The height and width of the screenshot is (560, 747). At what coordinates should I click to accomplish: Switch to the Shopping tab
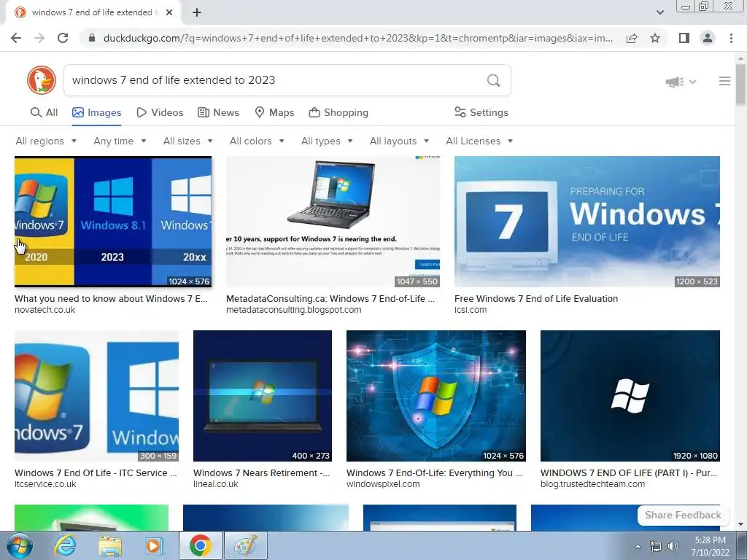[338, 112]
